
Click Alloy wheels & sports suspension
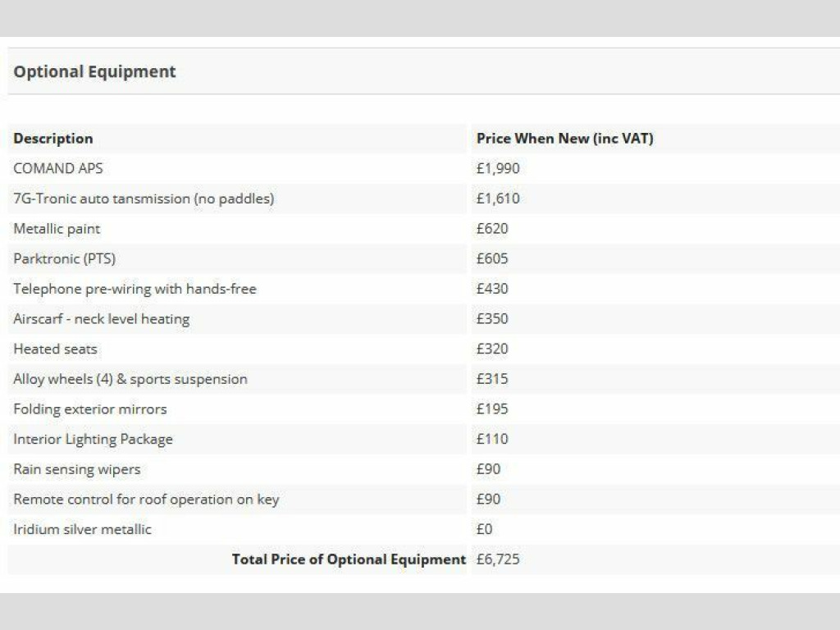(x=130, y=379)
